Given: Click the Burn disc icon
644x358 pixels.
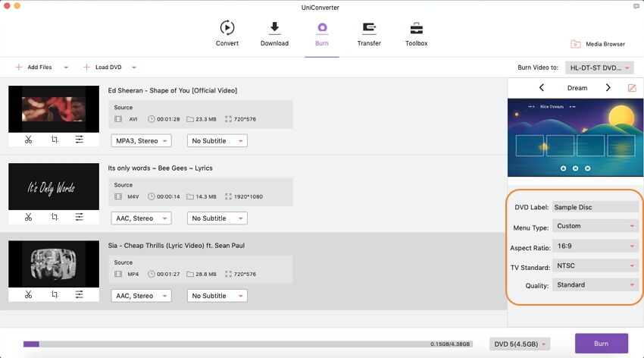Looking at the screenshot, I should click(323, 27).
